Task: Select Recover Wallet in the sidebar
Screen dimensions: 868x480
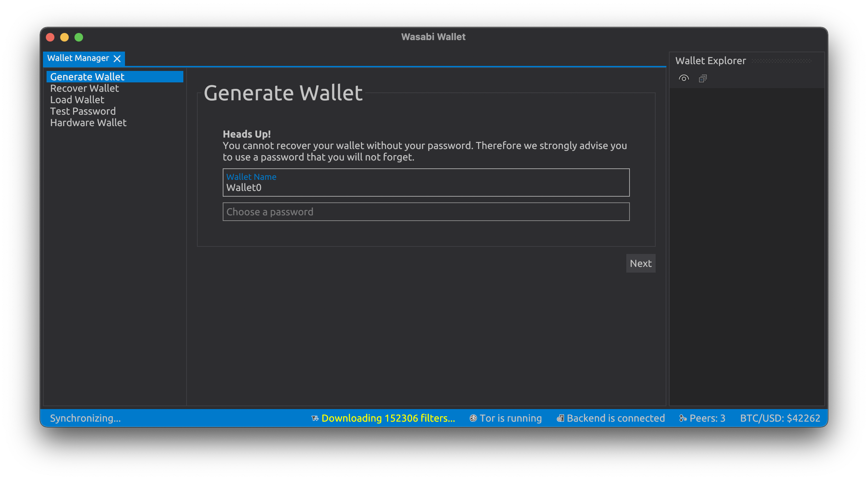Action: (x=85, y=88)
